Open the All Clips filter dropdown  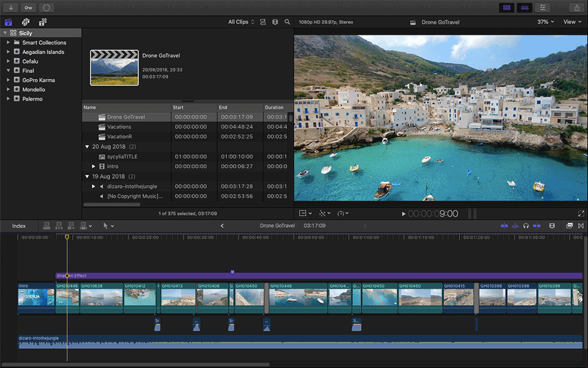coord(241,22)
